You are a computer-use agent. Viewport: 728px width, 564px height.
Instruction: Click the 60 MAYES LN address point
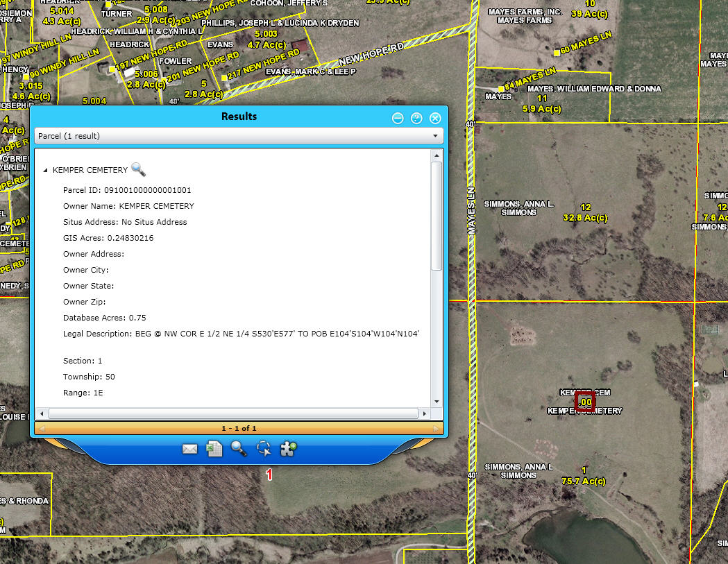pos(557,53)
